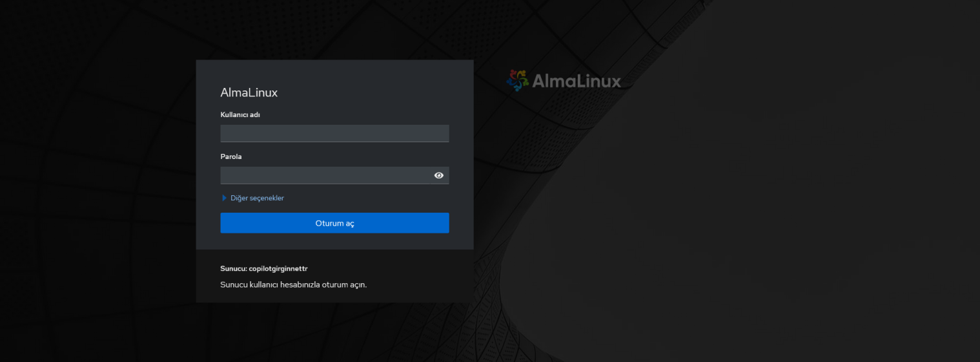Click the AlmaLinux logo image

[564, 81]
